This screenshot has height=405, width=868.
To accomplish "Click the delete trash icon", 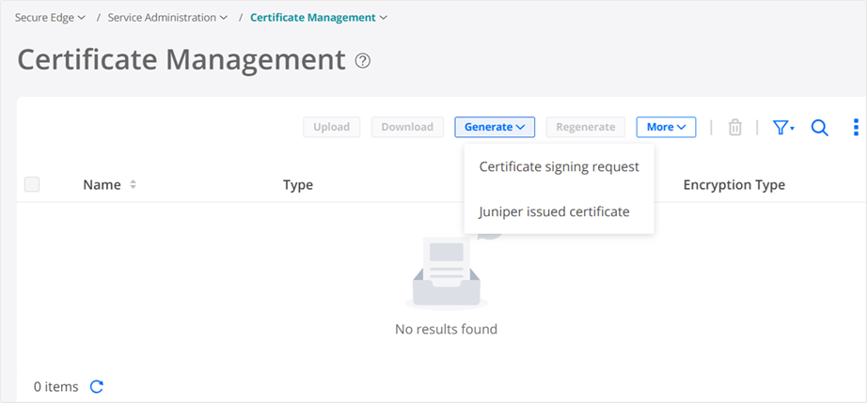I will [735, 127].
